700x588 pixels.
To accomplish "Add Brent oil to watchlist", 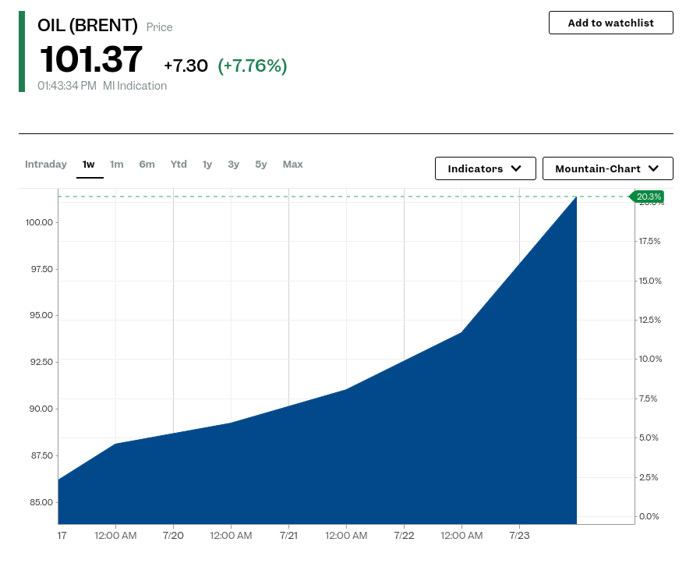I will [x=610, y=23].
